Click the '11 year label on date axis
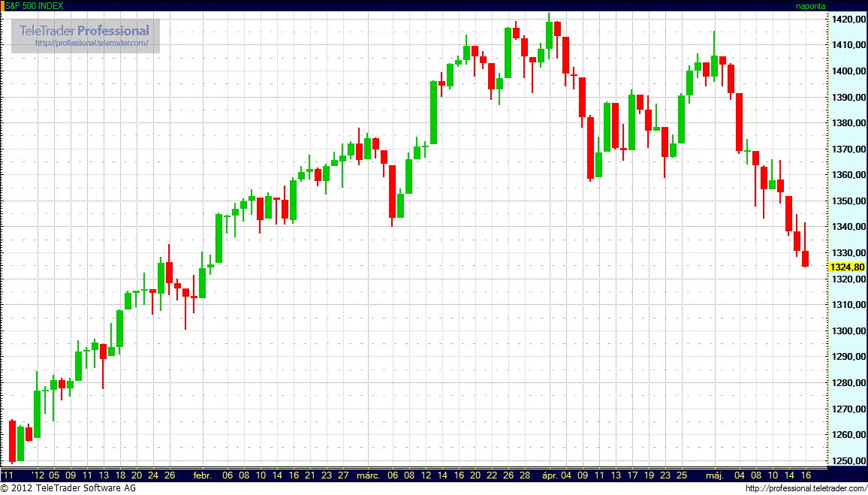 8,475
